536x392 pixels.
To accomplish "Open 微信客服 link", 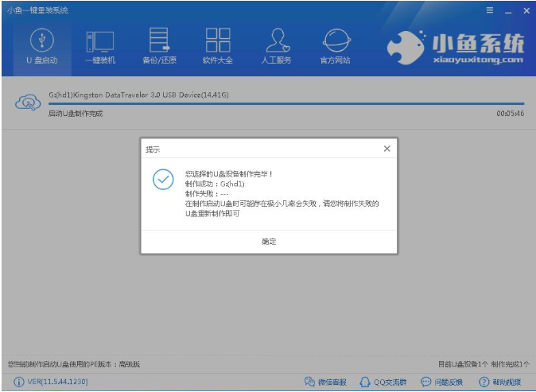I will point(325,382).
